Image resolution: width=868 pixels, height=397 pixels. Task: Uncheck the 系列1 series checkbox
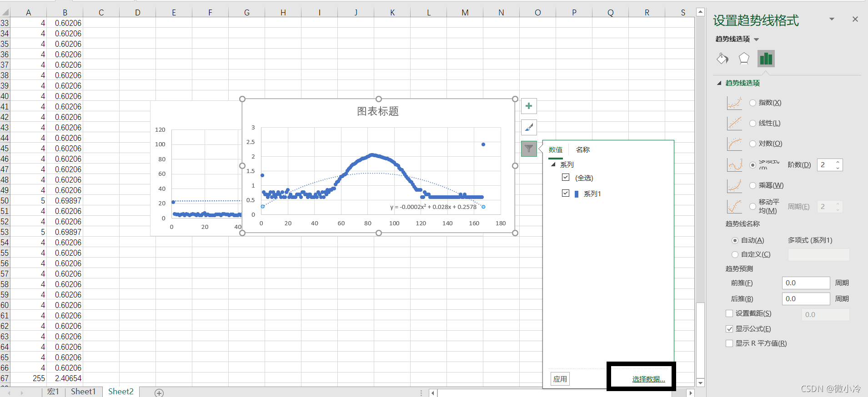point(566,194)
